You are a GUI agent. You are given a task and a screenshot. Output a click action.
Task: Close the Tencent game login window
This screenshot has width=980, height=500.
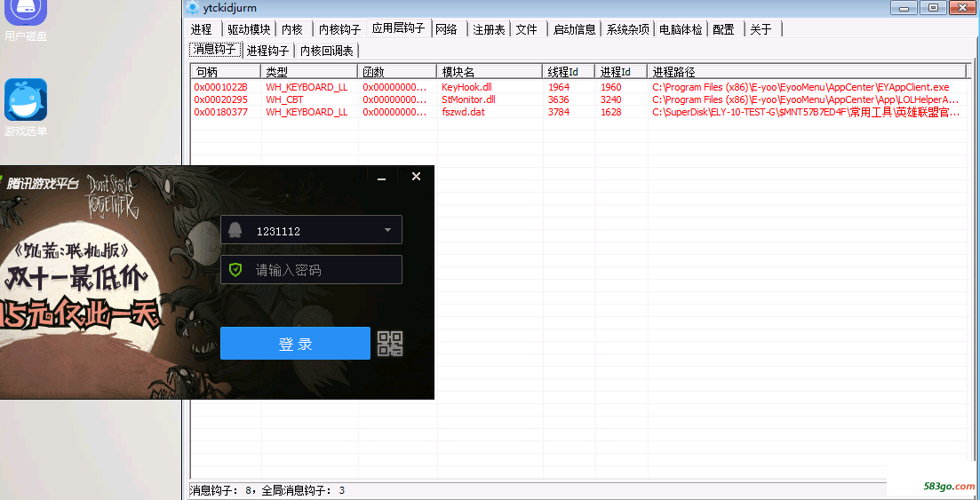click(x=416, y=177)
